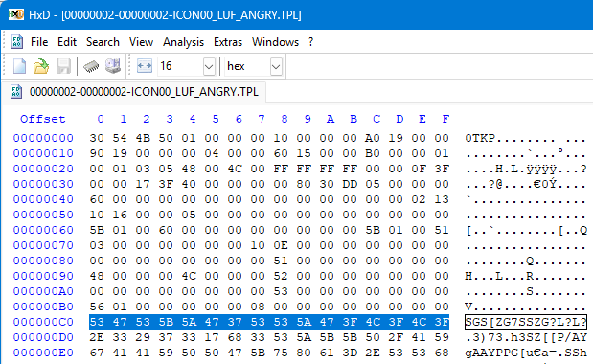Viewport: 593px width, 364px height.
Task: Click column header 0
Action: (101, 119)
